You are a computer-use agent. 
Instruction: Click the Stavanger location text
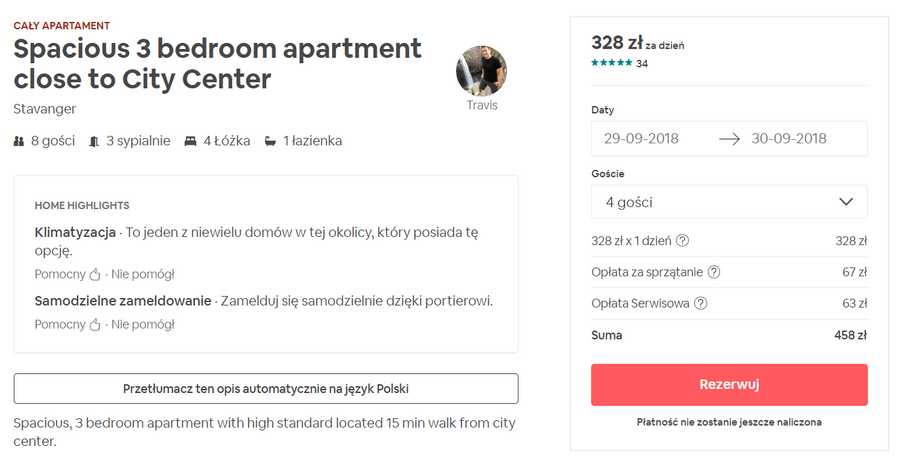tap(45, 108)
